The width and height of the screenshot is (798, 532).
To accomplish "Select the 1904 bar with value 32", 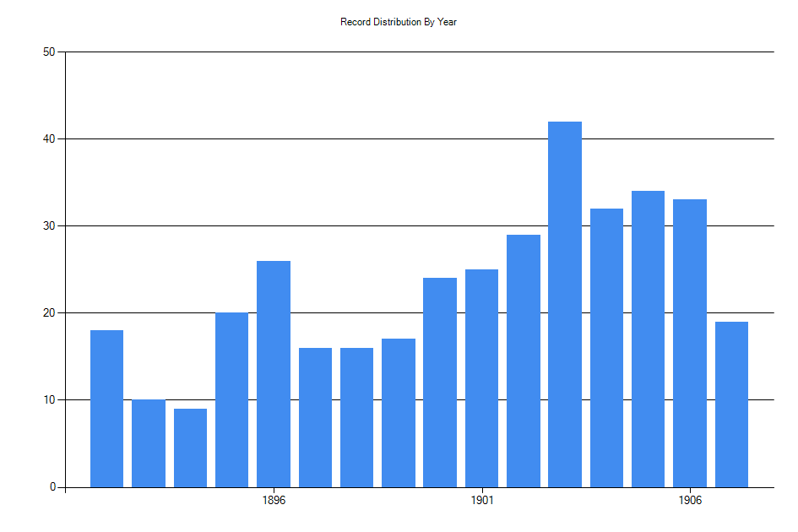I will click(x=606, y=348).
